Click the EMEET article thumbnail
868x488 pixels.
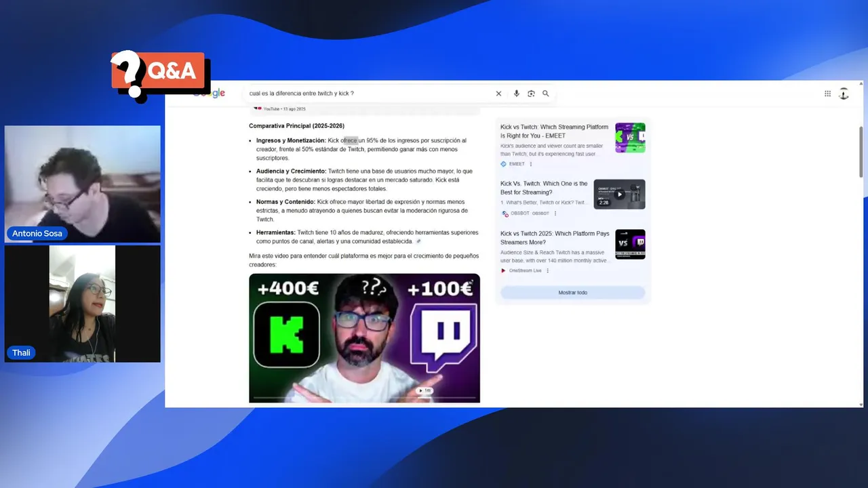630,138
